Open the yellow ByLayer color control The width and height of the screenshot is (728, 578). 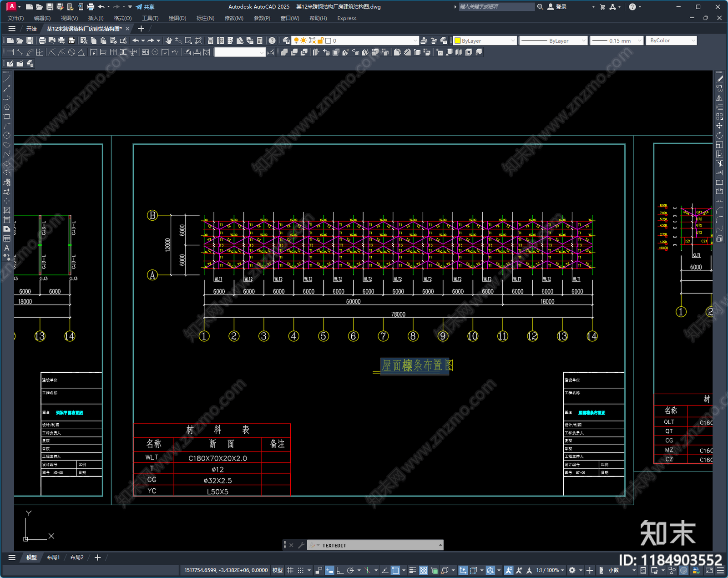pos(485,41)
